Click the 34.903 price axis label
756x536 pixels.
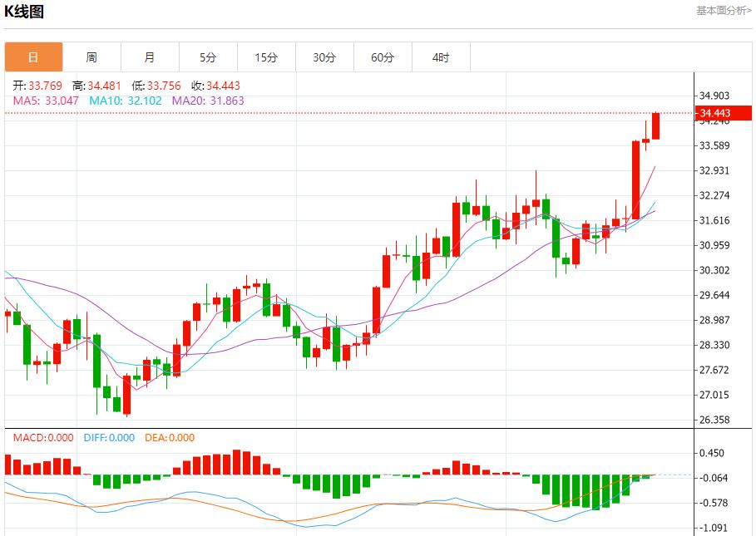(x=715, y=96)
